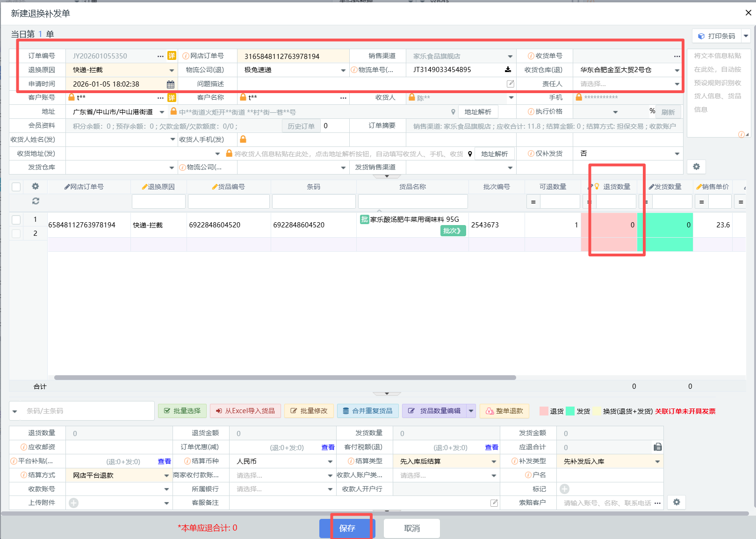Click the calculator icon beside 应退合计
The height and width of the screenshot is (539, 756).
[657, 447]
